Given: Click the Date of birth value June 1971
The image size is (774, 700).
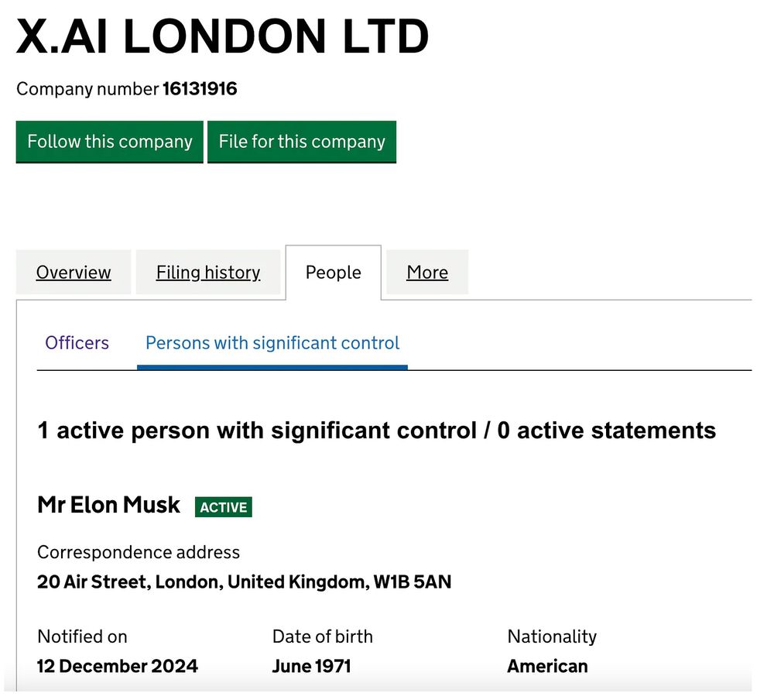Looking at the screenshot, I should (311, 666).
